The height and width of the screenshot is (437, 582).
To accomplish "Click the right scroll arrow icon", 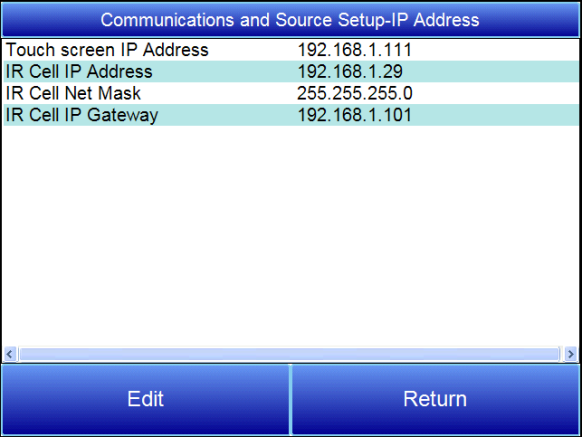I will pyautogui.click(x=570, y=354).
